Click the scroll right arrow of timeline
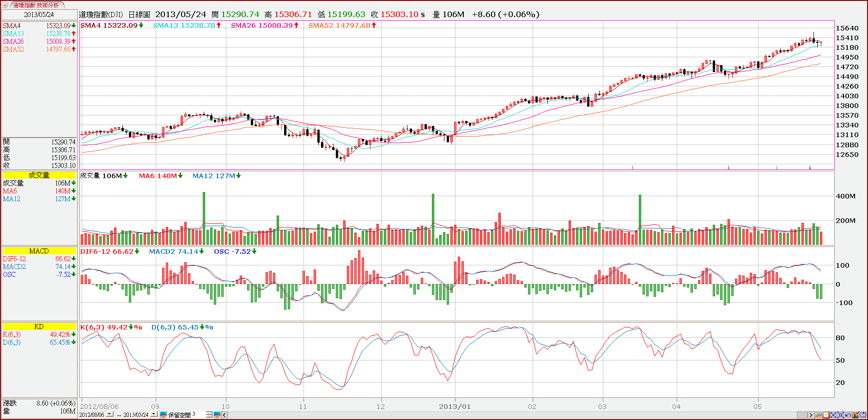Image resolution: width=868 pixels, height=420 pixels. click(811, 415)
